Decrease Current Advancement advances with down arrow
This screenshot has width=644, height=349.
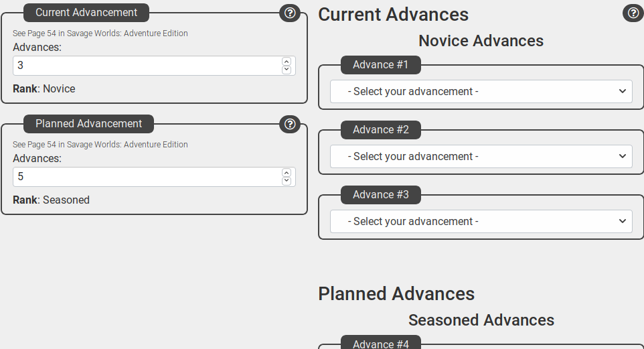click(287, 70)
